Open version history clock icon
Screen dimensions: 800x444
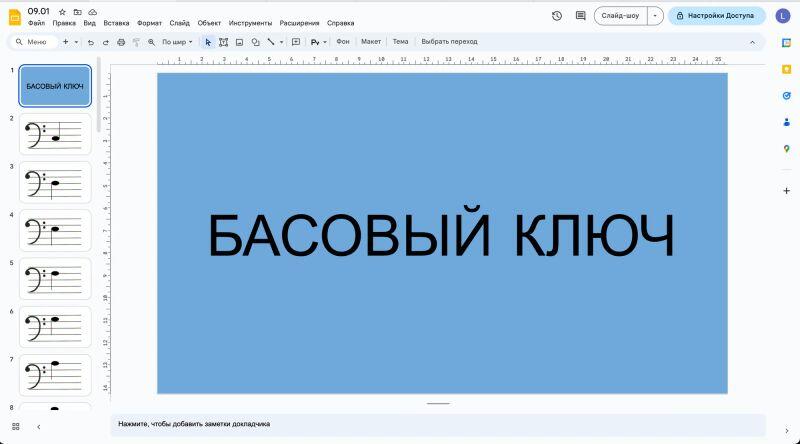[x=556, y=16]
